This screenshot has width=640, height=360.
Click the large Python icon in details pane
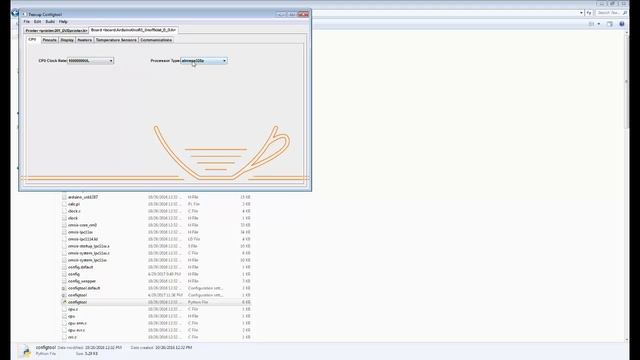(25, 351)
